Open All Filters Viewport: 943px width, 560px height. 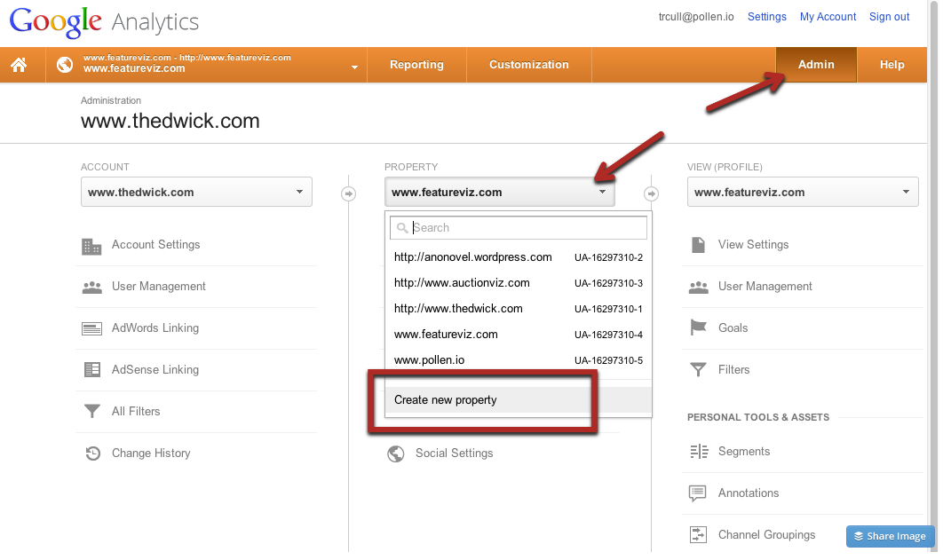[x=136, y=412]
